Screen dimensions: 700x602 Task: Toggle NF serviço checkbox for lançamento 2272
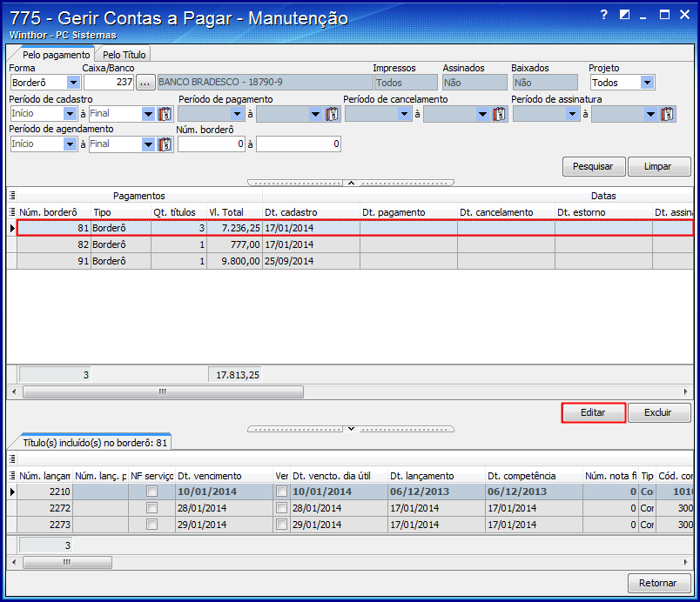[x=151, y=508]
